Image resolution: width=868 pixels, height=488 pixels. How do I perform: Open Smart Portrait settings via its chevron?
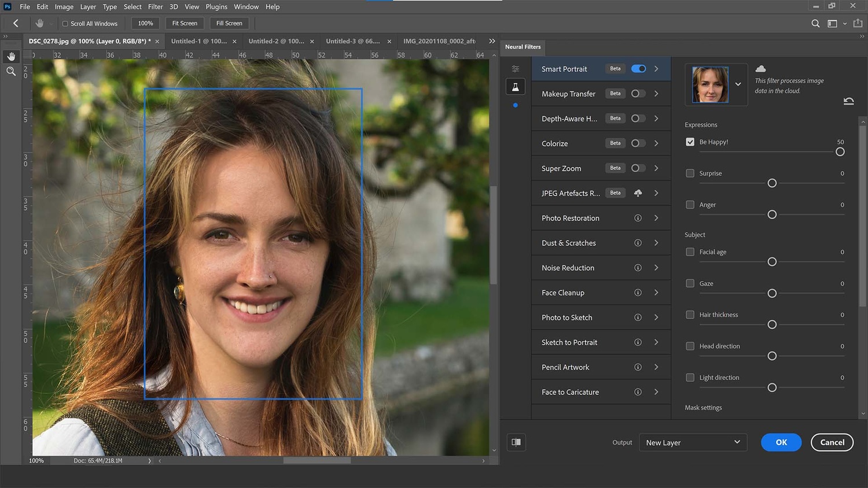pos(656,68)
